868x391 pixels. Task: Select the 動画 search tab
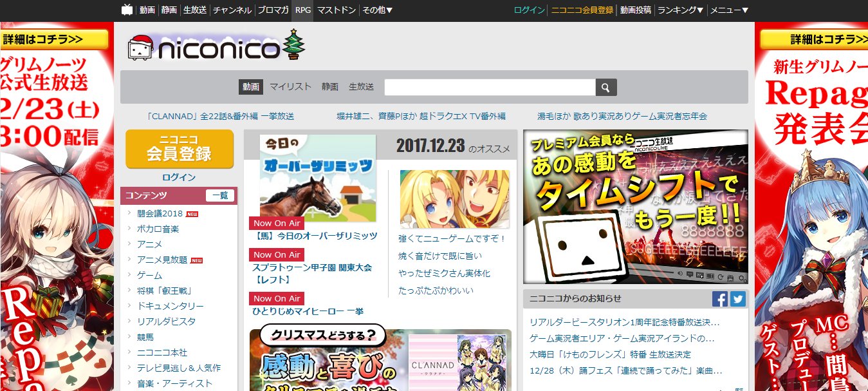(251, 86)
